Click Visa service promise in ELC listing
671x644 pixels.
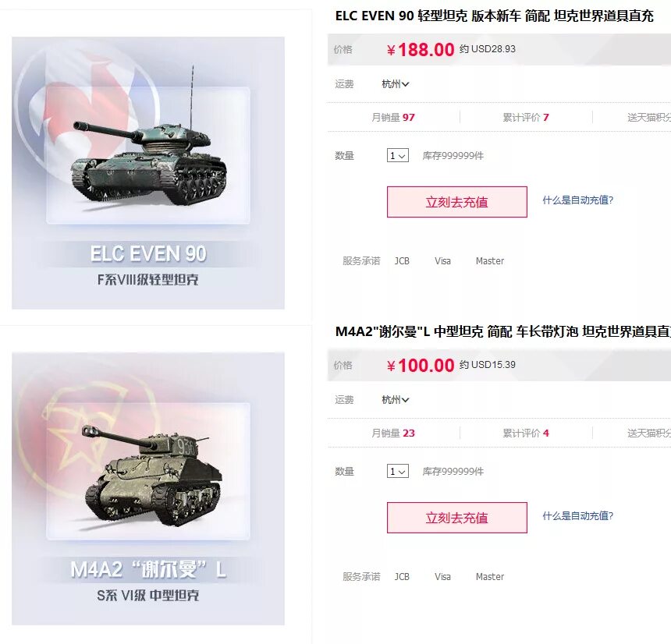click(442, 261)
